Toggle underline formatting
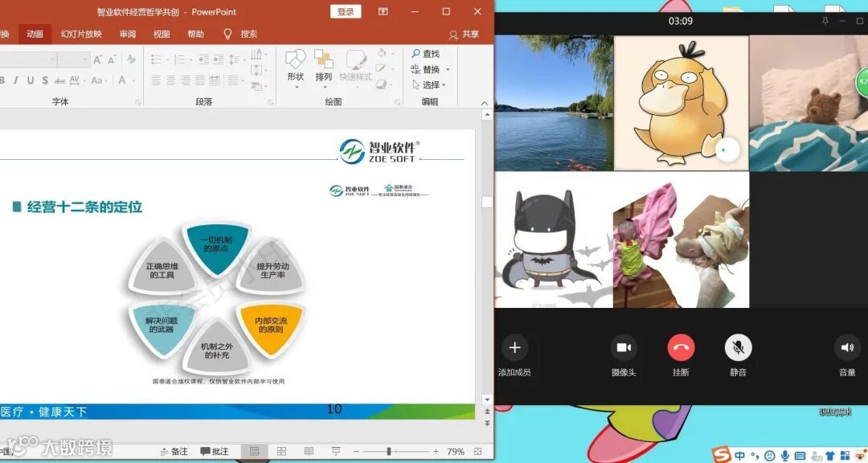Viewport: 868px width, 463px height. pyautogui.click(x=31, y=80)
